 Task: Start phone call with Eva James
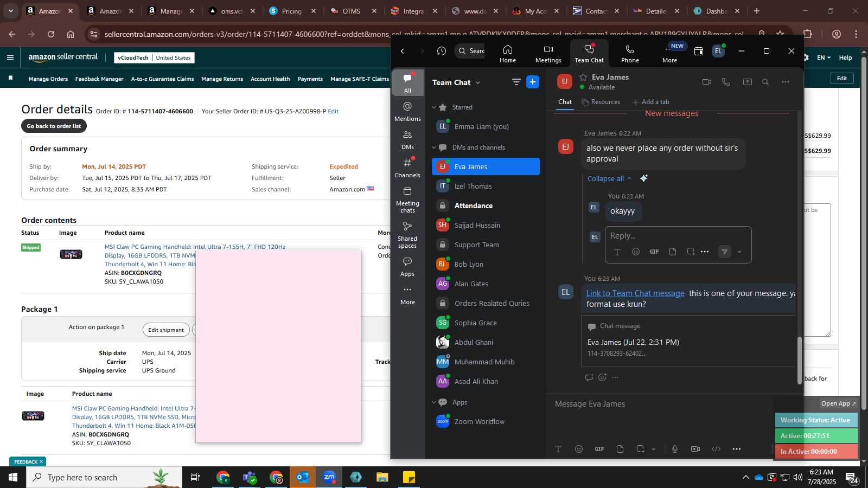coord(726,82)
